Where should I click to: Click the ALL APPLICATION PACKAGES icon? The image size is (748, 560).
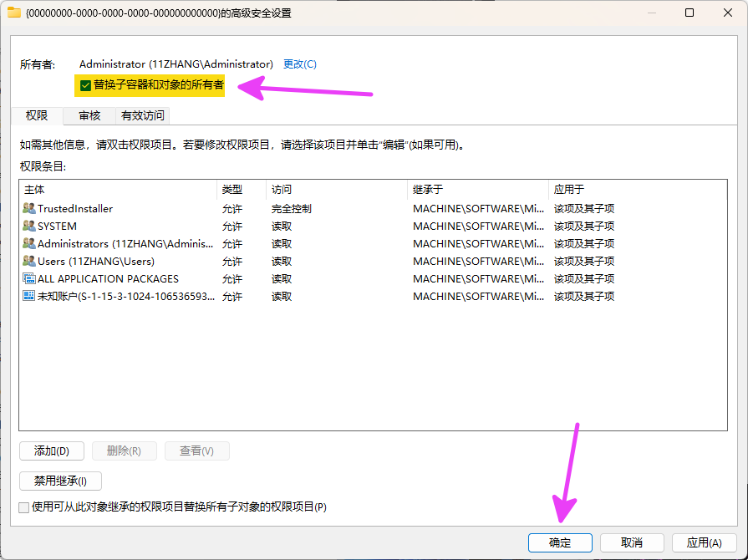click(29, 278)
